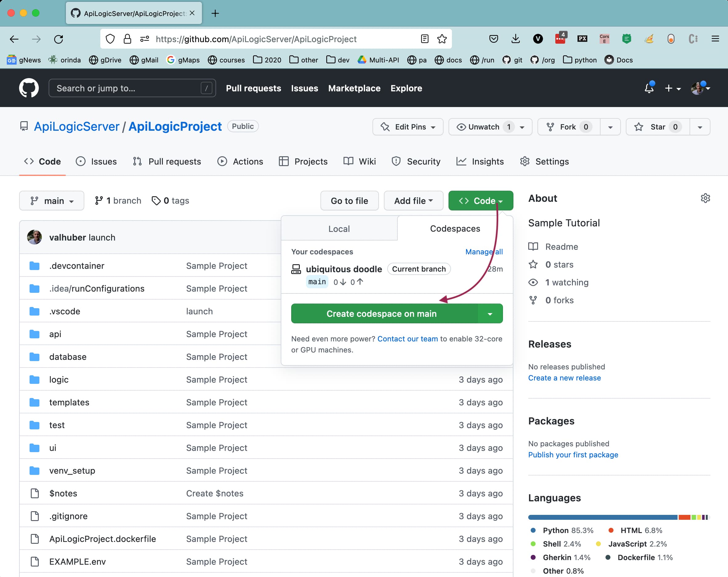The height and width of the screenshot is (577, 728).
Task: Bookmark the page with the star icon
Action: [x=442, y=39]
